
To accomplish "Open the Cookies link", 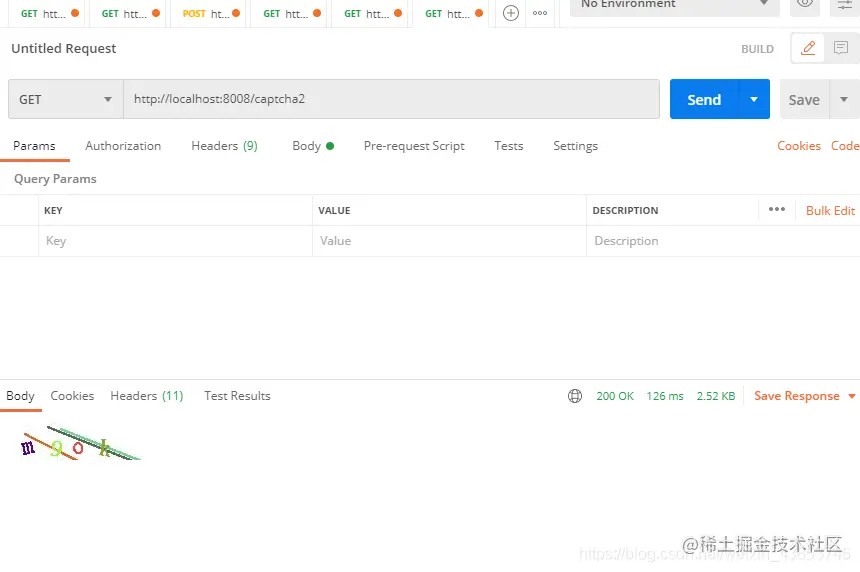I will click(x=799, y=146).
